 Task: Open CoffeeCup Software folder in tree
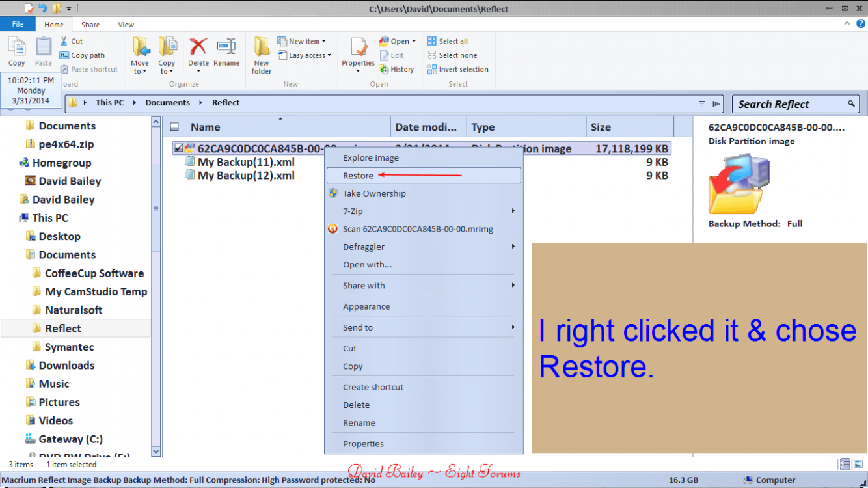pos(88,273)
